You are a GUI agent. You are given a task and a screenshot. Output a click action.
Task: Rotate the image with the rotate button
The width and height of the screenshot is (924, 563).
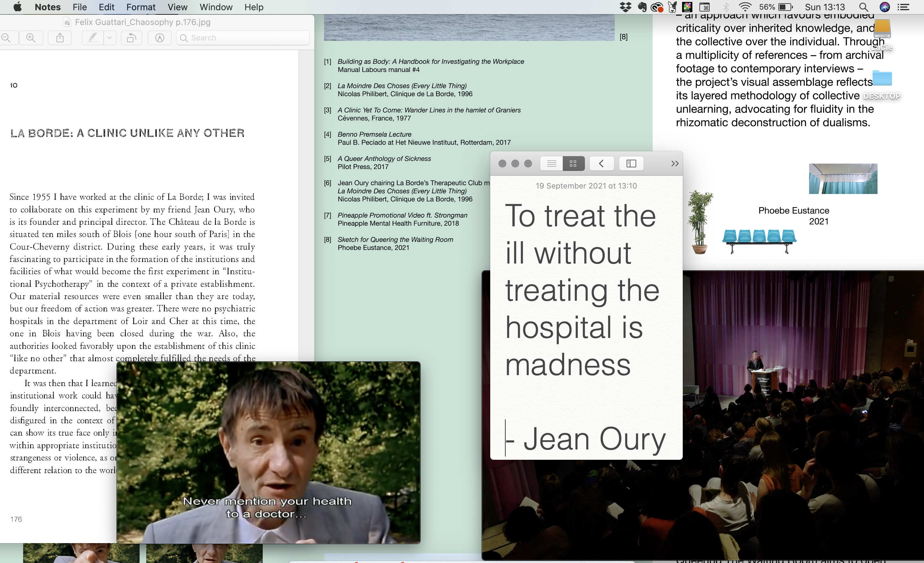click(x=131, y=38)
